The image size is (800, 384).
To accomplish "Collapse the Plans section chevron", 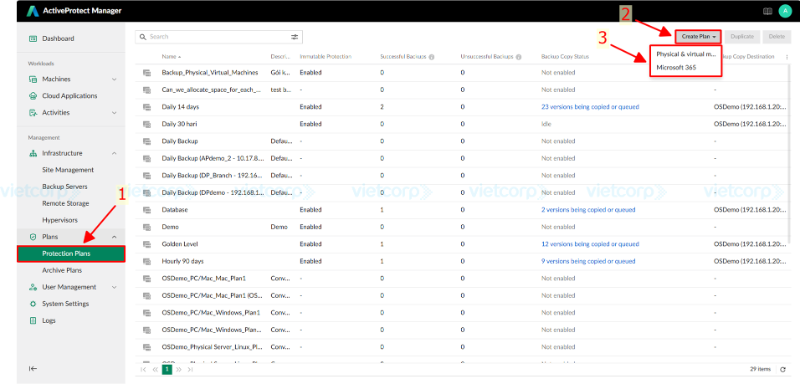I will pyautogui.click(x=114, y=237).
